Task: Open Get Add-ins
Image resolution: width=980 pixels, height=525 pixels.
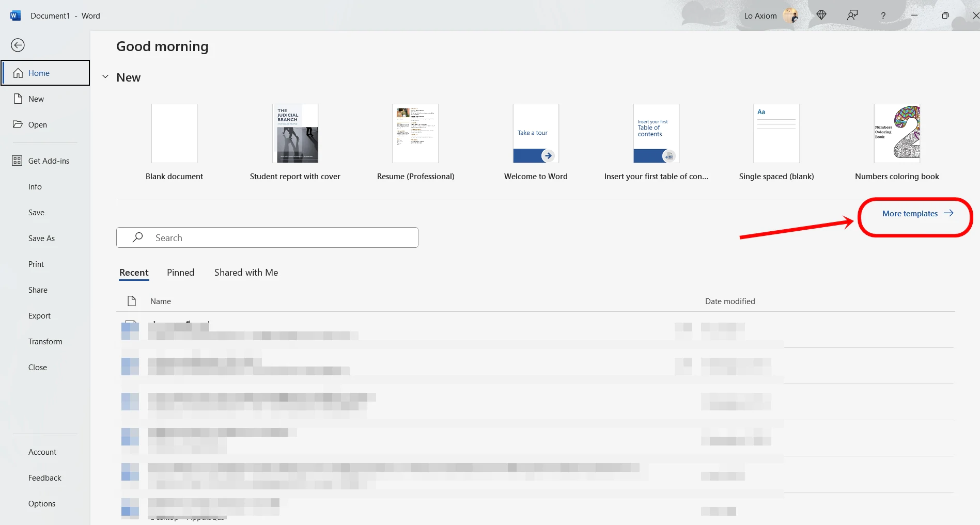Action: pyautogui.click(x=45, y=161)
